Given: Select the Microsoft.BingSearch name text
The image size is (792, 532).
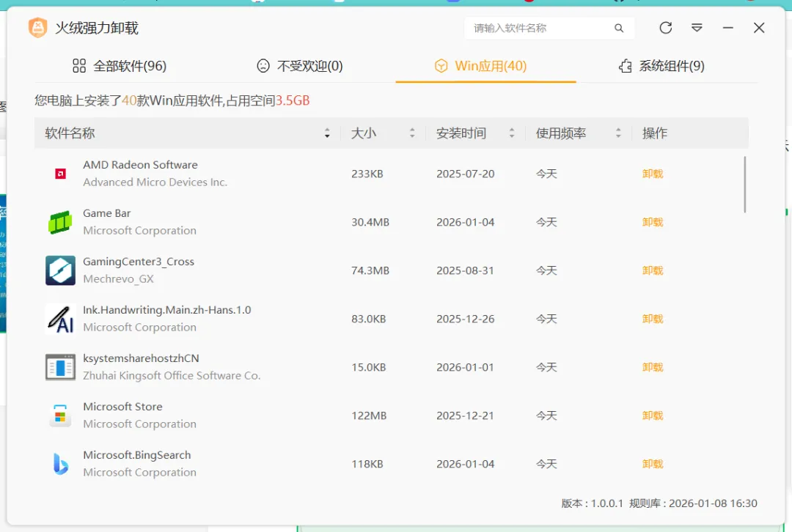Looking at the screenshot, I should tap(137, 455).
